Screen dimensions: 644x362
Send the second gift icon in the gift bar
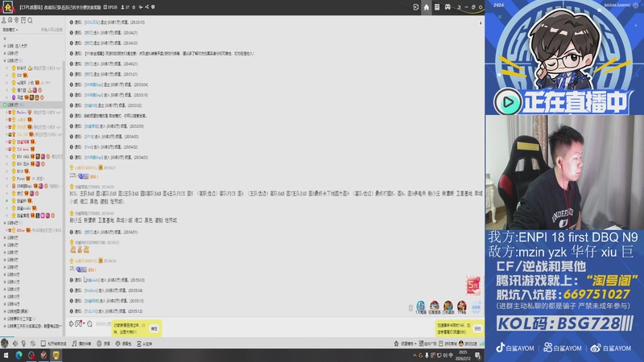(x=434, y=307)
